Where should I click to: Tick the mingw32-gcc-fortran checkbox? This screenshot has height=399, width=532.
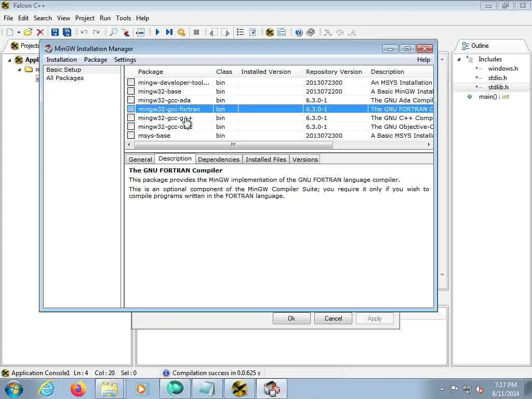(x=131, y=109)
